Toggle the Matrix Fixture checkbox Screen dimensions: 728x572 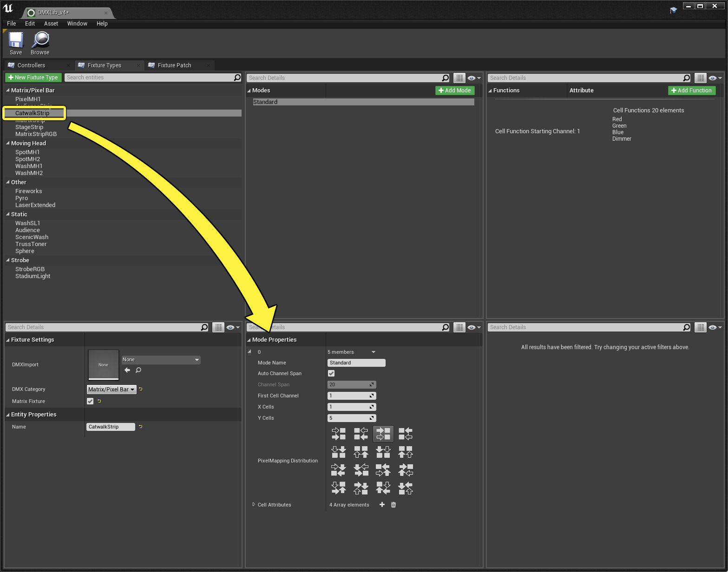coord(90,401)
